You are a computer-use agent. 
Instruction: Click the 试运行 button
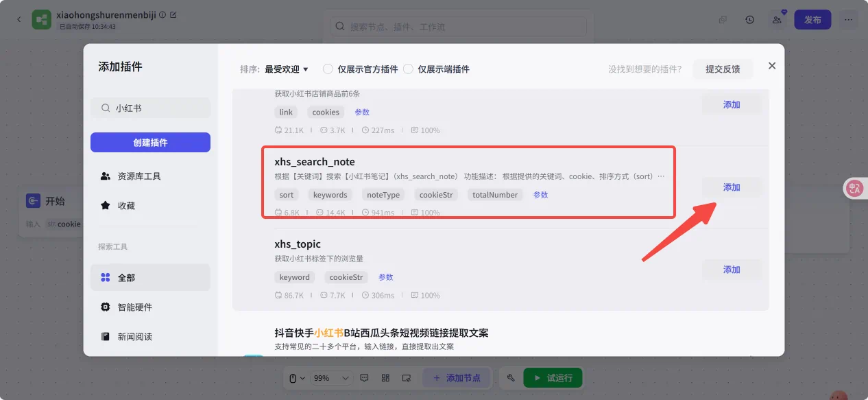pos(553,378)
